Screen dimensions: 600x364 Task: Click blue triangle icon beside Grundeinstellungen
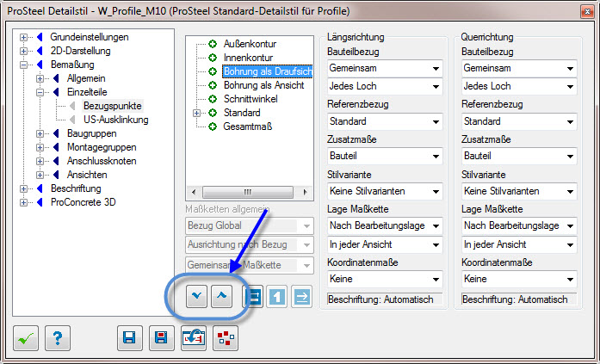(40, 37)
